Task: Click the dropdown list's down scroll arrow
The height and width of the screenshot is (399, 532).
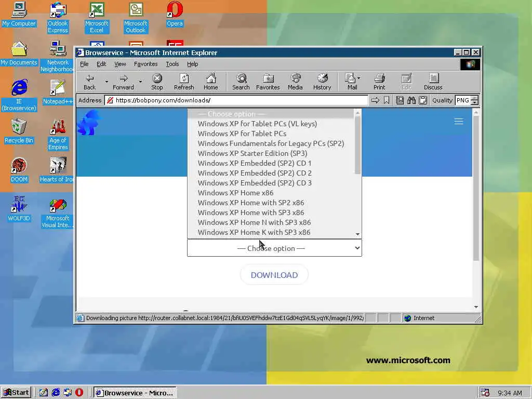Action: click(x=357, y=234)
